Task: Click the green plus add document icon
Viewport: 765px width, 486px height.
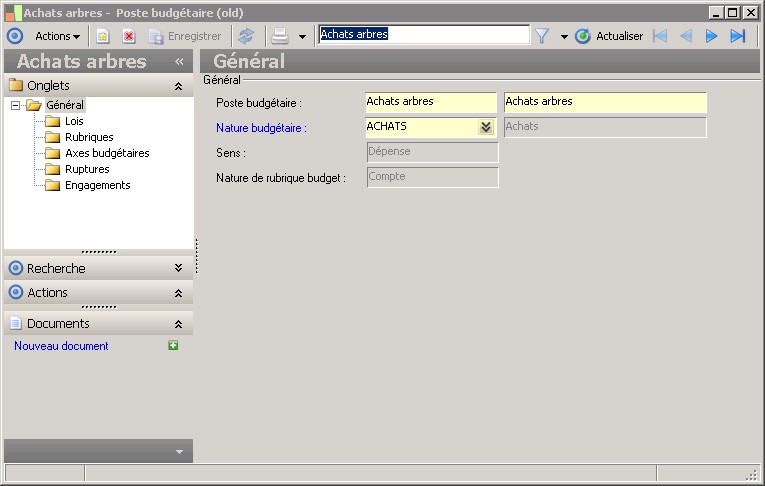Action: [173, 345]
